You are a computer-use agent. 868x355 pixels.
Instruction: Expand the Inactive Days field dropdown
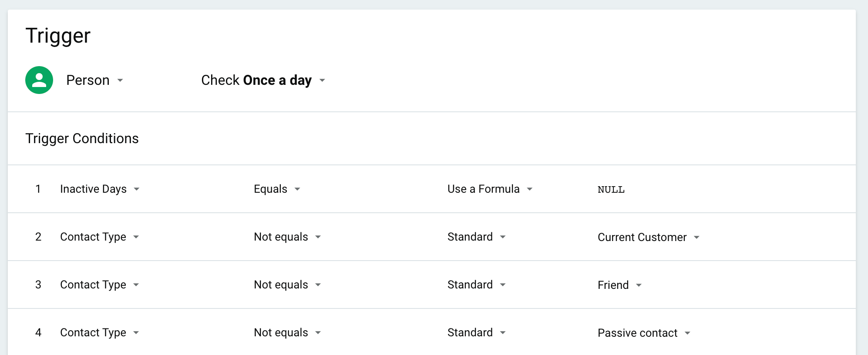[100, 189]
